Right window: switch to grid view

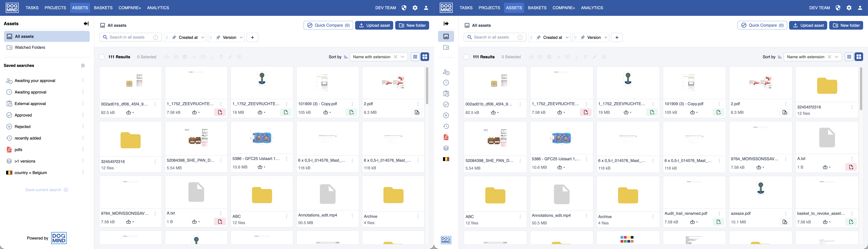click(859, 57)
